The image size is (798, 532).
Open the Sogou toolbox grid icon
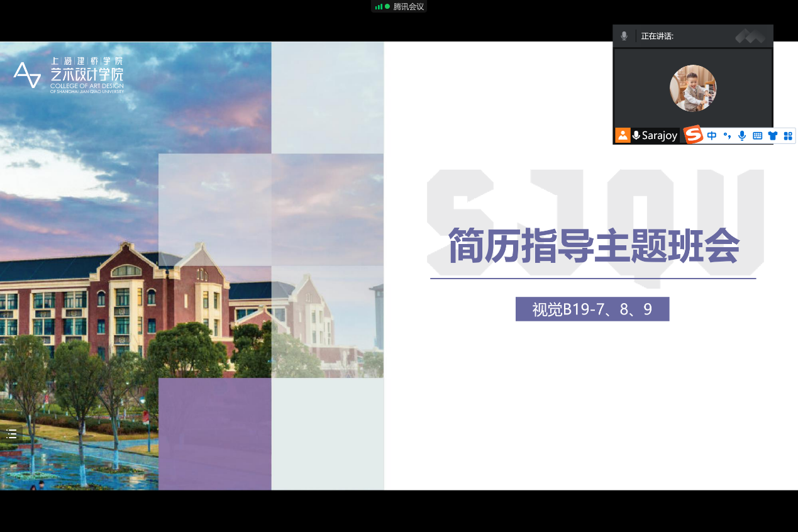point(787,135)
